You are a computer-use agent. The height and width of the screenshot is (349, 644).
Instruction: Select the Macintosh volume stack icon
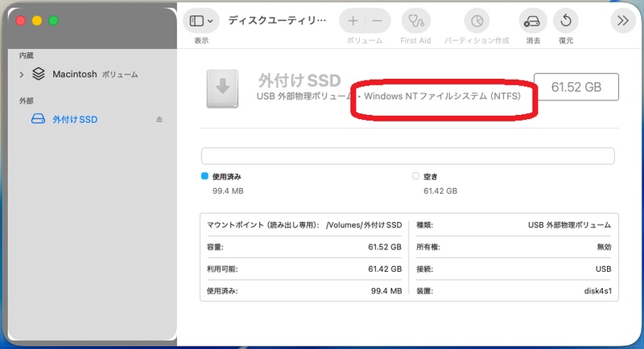coord(39,74)
